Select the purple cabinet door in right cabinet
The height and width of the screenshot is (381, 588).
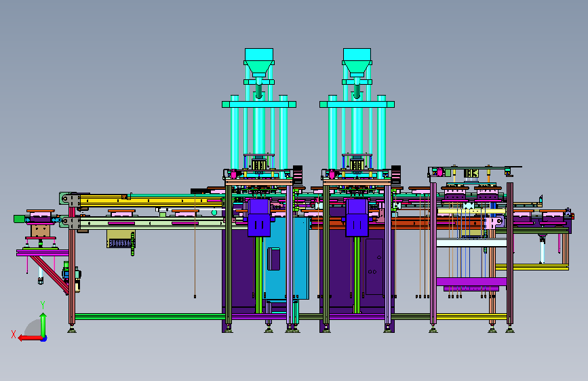(374, 266)
